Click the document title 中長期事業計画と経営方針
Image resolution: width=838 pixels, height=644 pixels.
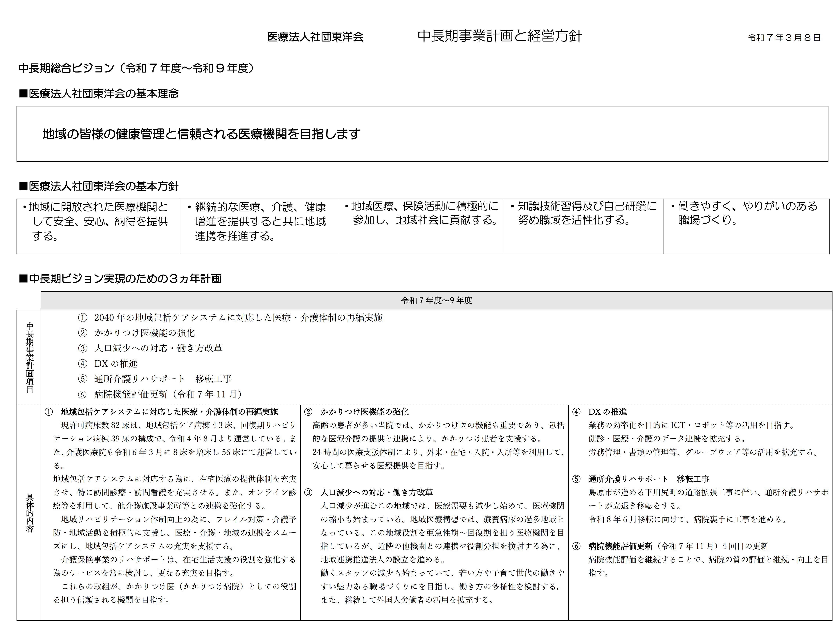[x=499, y=36]
